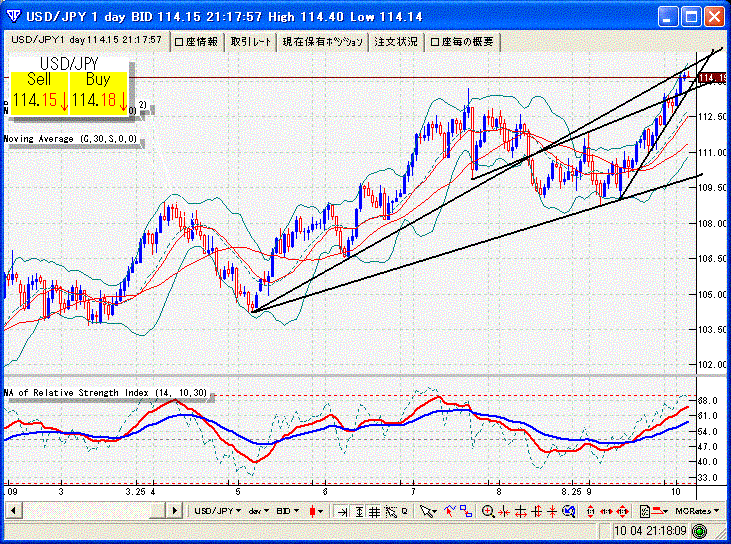Click the Sell 114.15 button
This screenshot has width=731, height=544.
click(40, 91)
